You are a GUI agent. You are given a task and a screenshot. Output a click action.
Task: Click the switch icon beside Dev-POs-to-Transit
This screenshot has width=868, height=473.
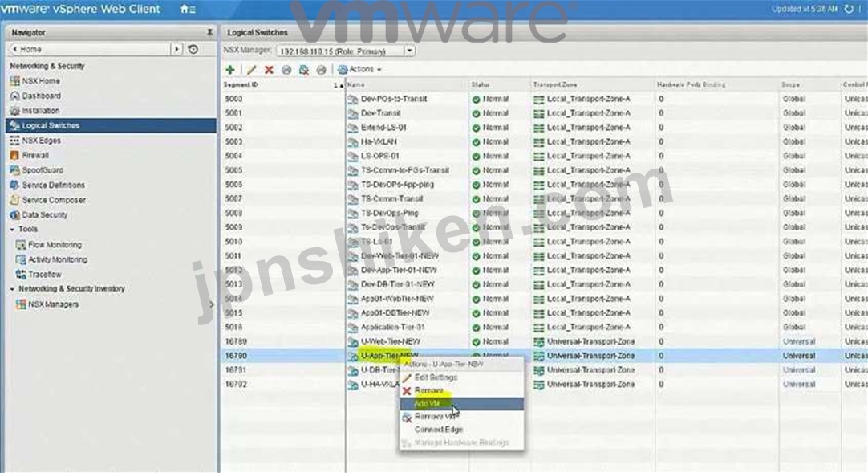tap(353, 99)
